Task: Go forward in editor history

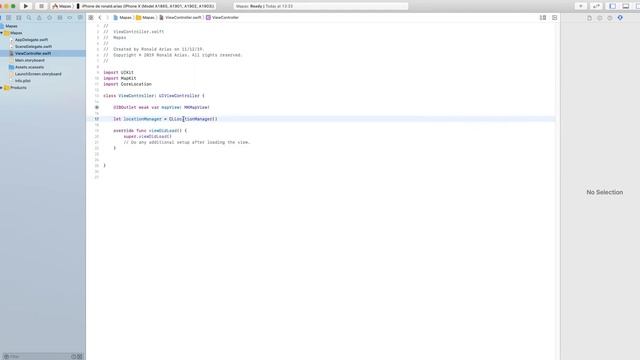Action: 107,18
